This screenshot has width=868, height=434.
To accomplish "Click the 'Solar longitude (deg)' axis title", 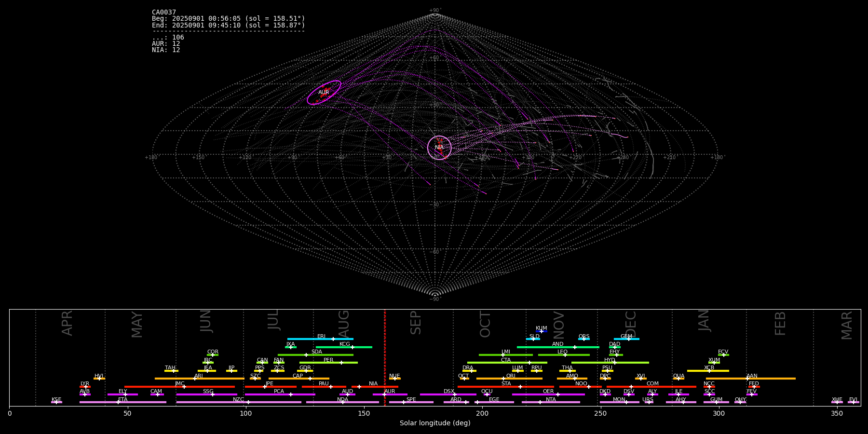I will coord(435,423).
